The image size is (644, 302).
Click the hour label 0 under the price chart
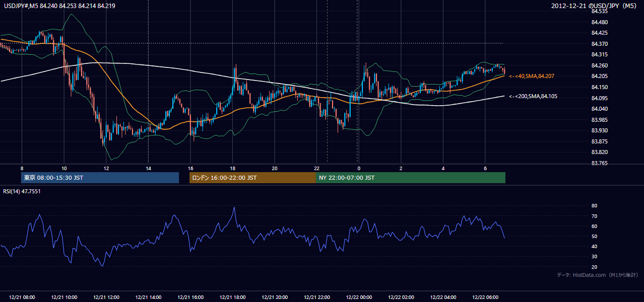click(x=358, y=168)
